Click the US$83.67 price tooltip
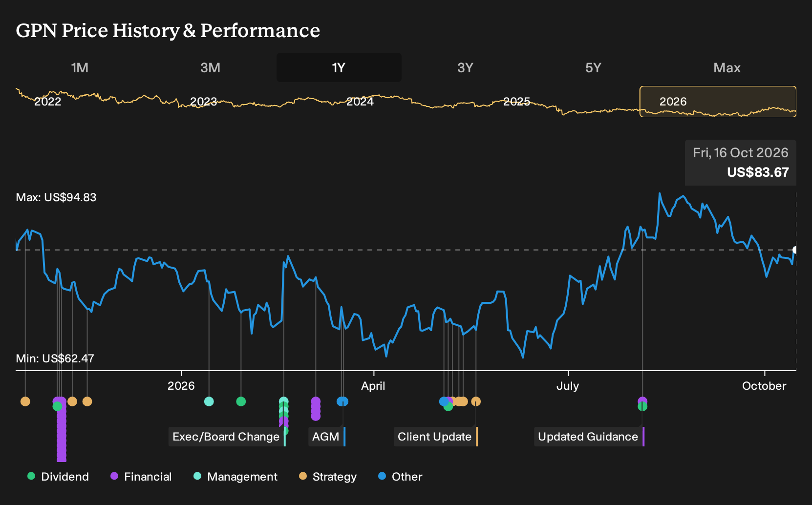 pos(741,163)
